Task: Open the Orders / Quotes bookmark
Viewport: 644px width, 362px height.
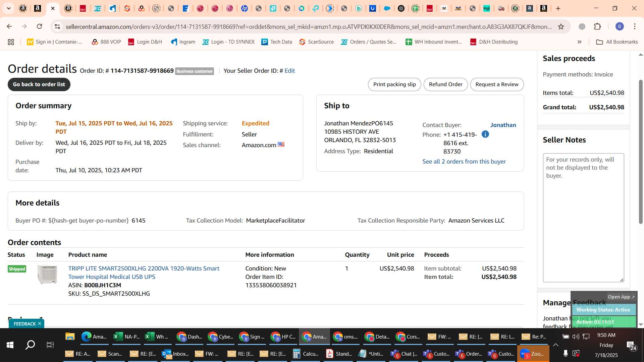Action: 369,42
